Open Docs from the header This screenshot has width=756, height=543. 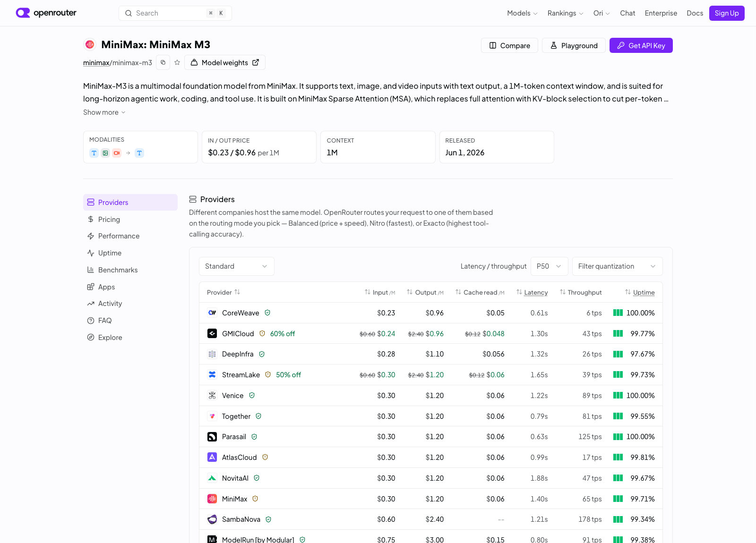(x=695, y=13)
